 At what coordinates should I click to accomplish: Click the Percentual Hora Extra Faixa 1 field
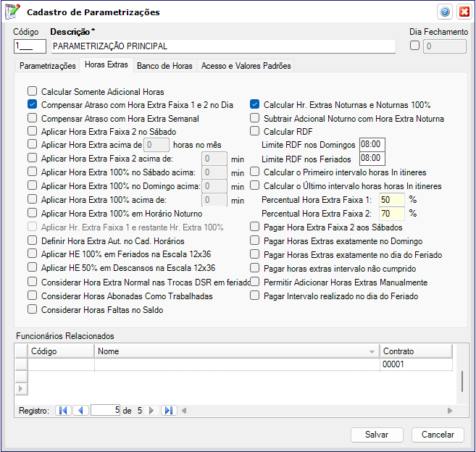click(391, 199)
